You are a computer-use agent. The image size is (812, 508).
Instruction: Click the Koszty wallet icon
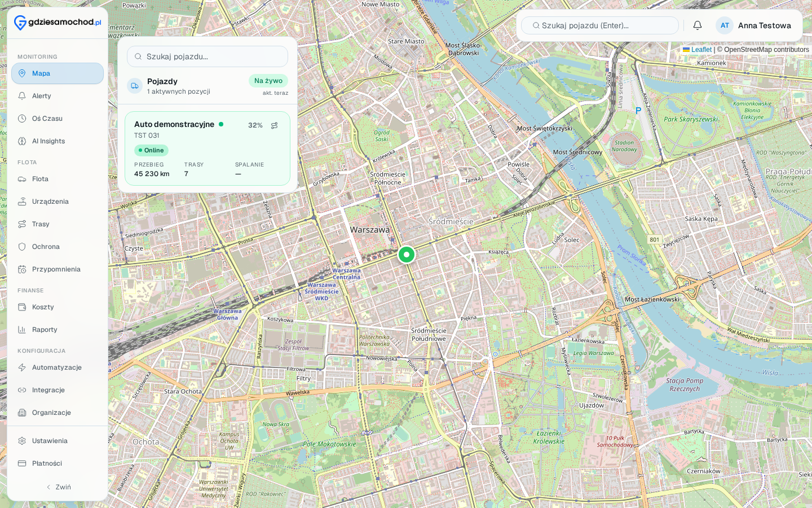pos(22,307)
